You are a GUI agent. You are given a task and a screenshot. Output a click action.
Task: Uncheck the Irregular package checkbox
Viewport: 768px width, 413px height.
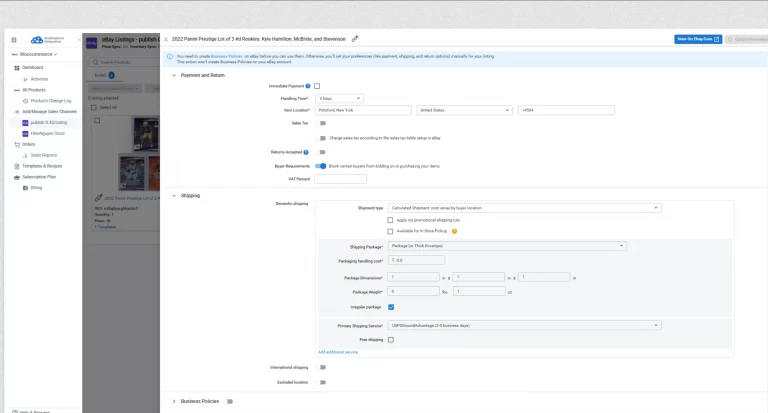pos(391,307)
